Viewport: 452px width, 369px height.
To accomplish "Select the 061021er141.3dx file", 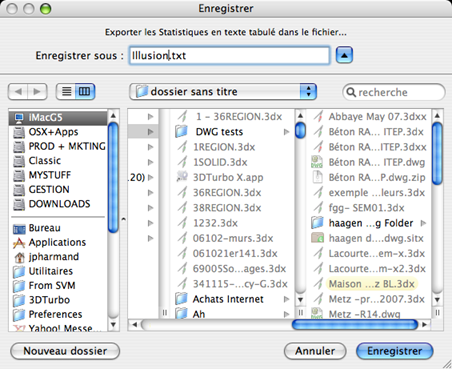I will [x=227, y=254].
